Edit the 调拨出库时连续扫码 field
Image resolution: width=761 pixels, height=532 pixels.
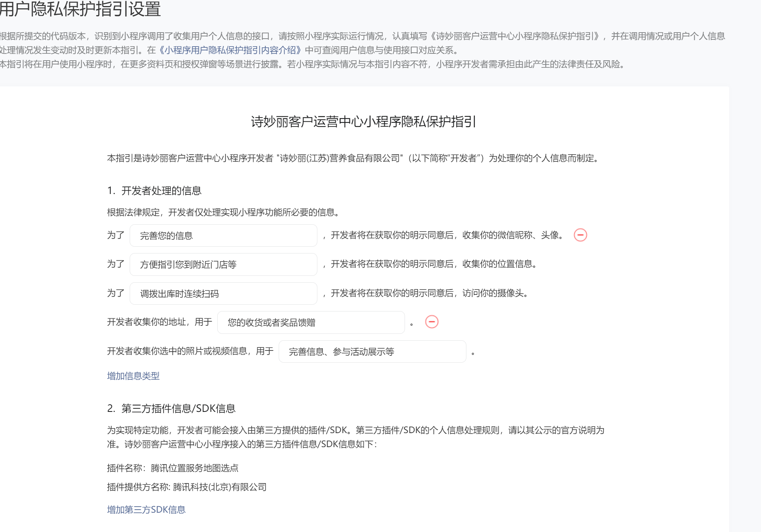pos(223,293)
